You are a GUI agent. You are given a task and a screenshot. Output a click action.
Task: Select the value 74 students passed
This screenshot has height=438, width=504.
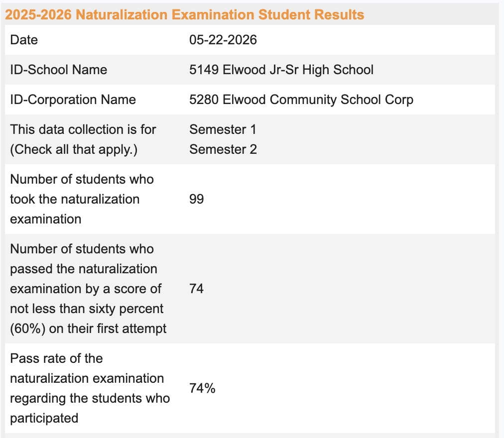click(x=196, y=289)
